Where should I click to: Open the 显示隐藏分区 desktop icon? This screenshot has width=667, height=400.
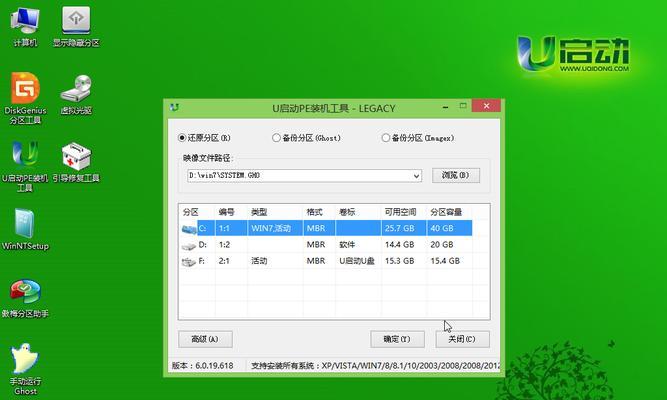tap(76, 26)
